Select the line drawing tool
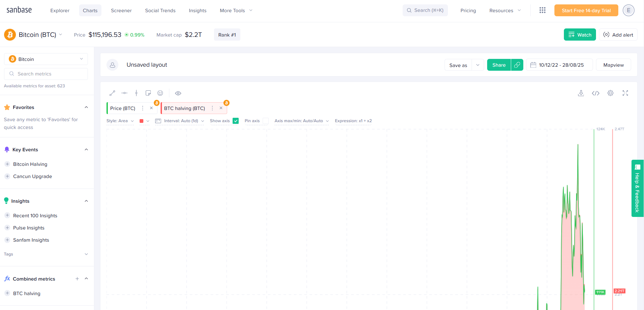 [113, 93]
